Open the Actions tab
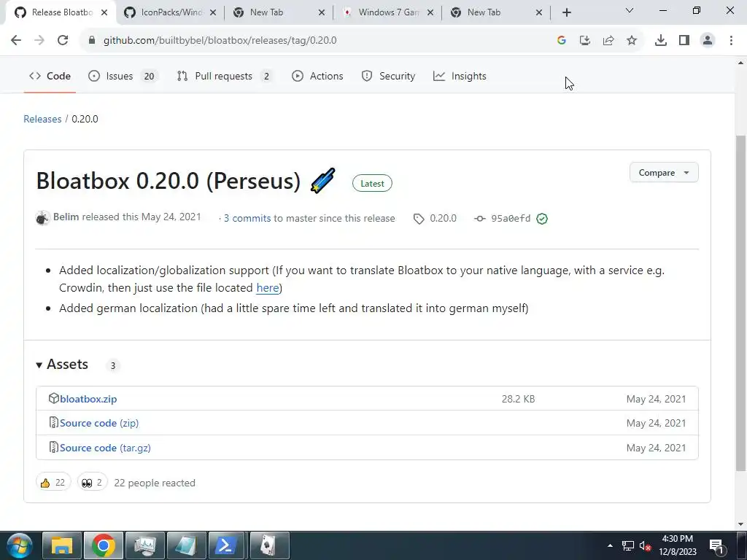This screenshot has width=747, height=560. [317, 76]
